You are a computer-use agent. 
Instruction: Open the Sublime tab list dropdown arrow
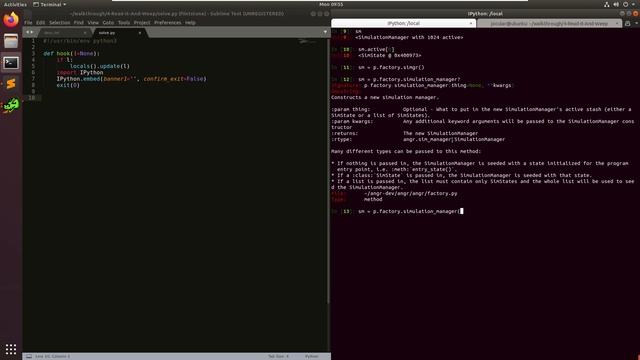[x=325, y=32]
